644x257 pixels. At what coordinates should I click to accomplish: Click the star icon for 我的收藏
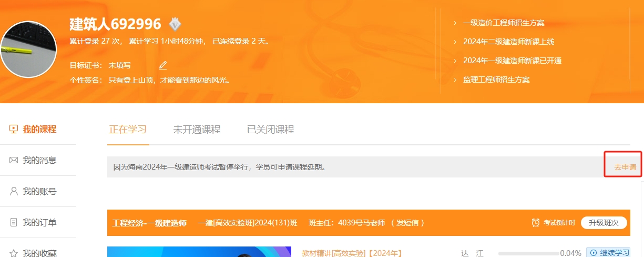[14, 253]
